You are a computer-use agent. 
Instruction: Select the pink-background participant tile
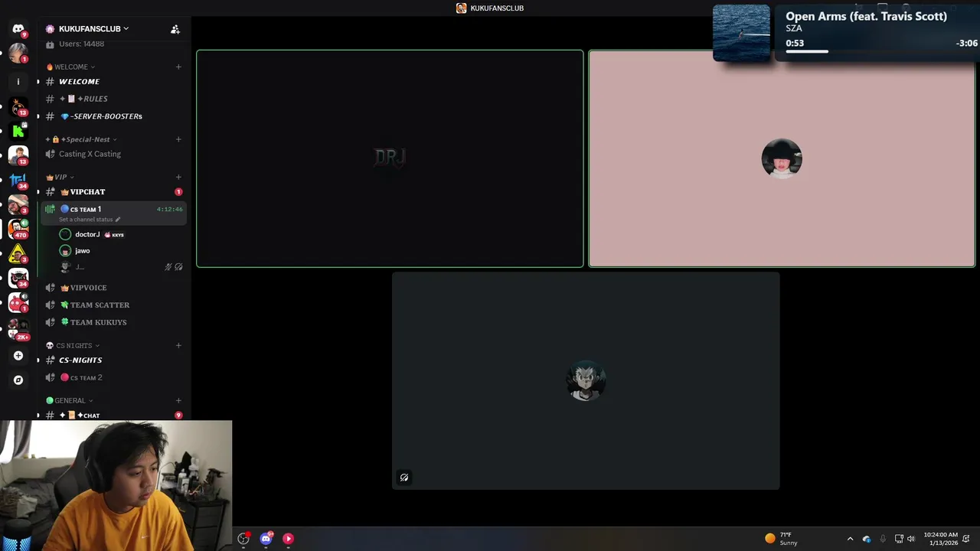[782, 158]
